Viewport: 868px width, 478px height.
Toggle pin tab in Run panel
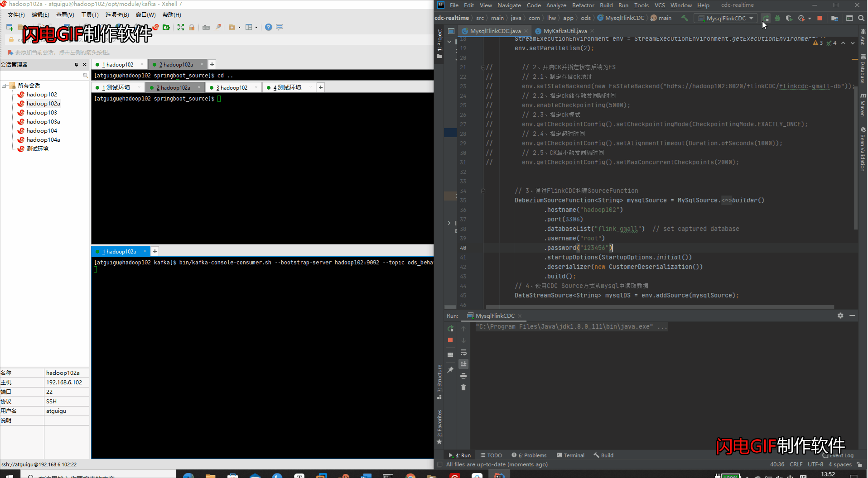(450, 370)
